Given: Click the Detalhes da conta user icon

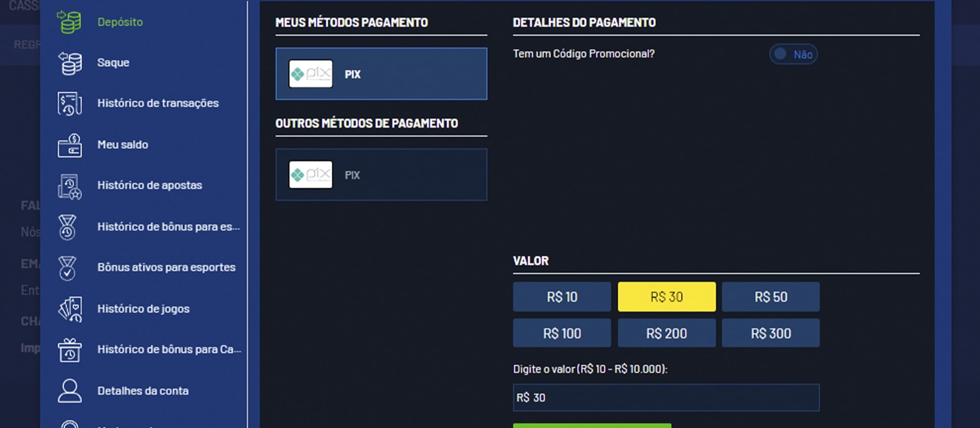Looking at the screenshot, I should pos(69,391).
